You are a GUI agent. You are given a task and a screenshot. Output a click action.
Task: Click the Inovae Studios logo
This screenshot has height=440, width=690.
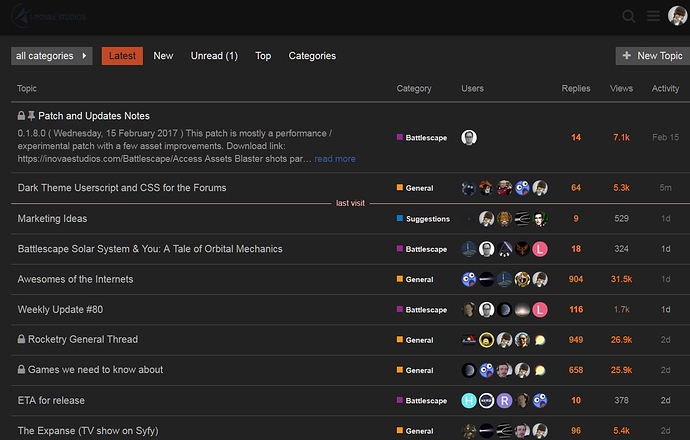(48, 17)
